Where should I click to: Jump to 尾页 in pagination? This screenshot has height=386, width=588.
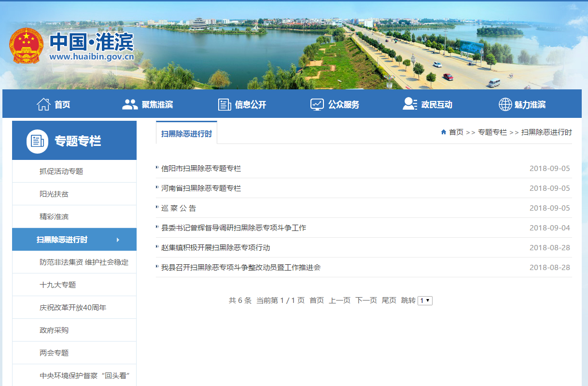pyautogui.click(x=389, y=300)
